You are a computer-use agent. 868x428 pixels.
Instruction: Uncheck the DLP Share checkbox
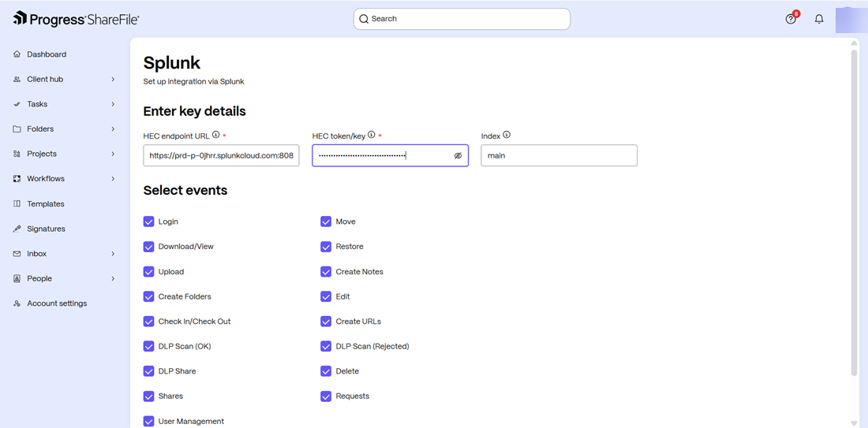click(148, 371)
